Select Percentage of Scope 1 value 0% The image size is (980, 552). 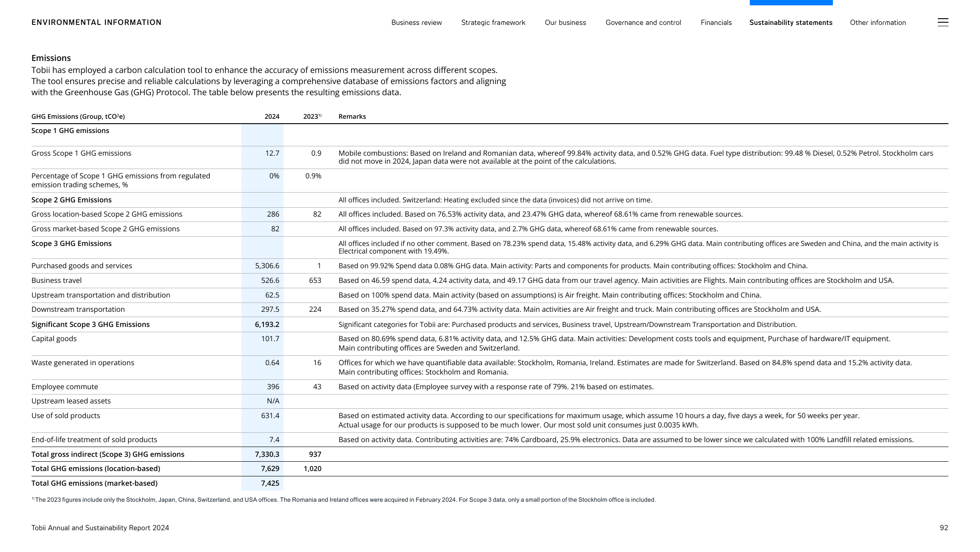274,176
